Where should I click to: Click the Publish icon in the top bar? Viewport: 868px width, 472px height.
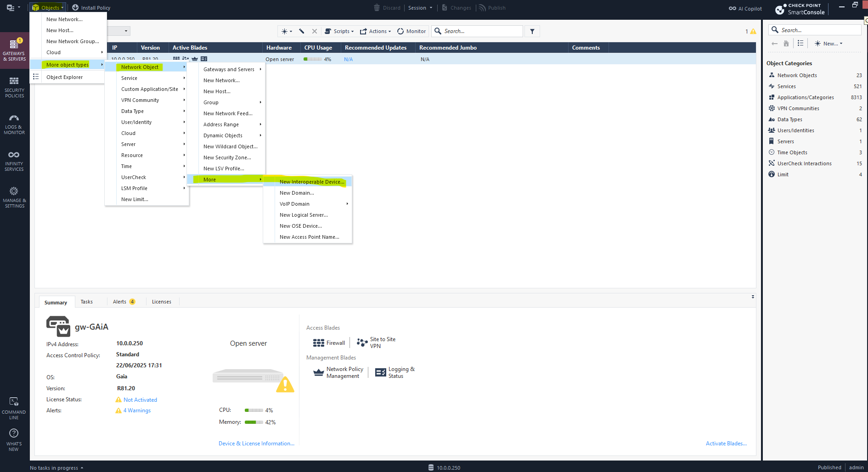pos(482,7)
